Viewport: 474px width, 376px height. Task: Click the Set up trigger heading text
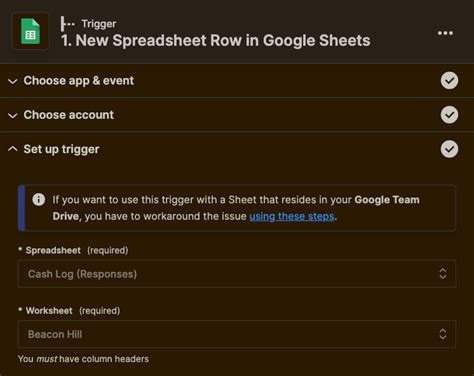[61, 149]
